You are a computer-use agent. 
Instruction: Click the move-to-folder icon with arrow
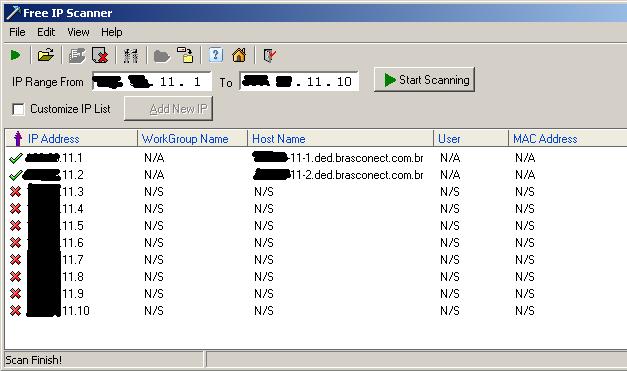click(x=185, y=55)
